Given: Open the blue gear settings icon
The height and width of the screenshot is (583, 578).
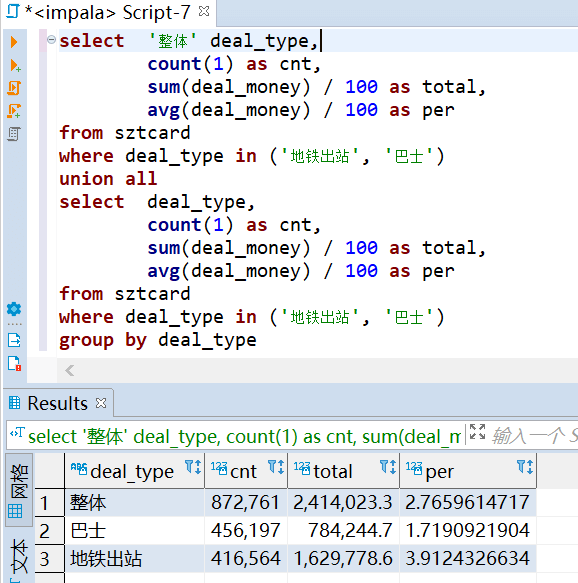Looking at the screenshot, I should pos(14,309).
